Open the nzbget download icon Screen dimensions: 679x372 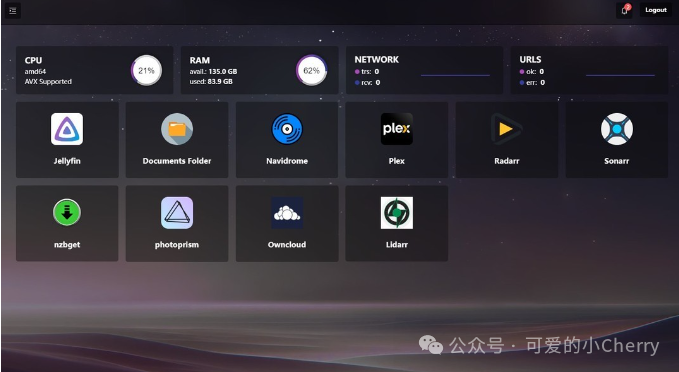67,213
